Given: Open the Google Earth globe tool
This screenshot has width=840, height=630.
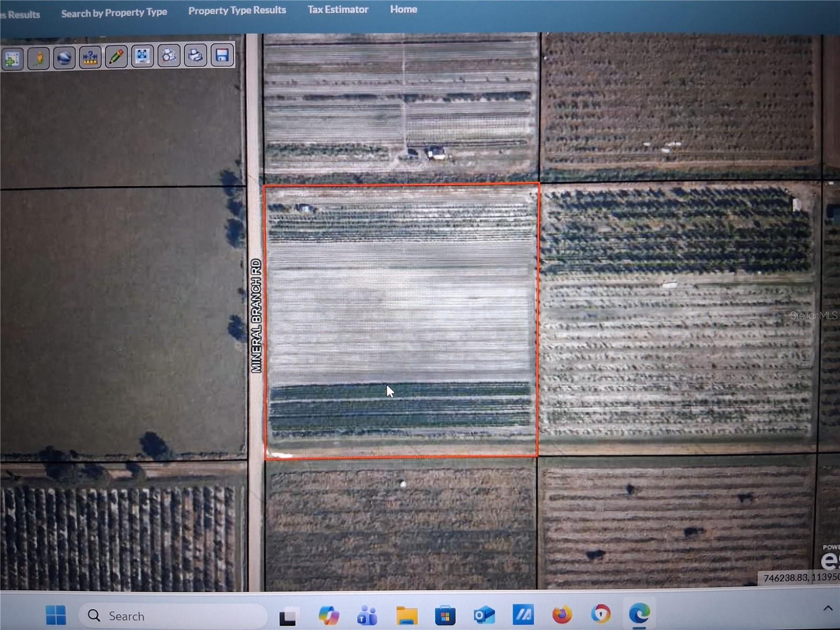Looking at the screenshot, I should [64, 57].
